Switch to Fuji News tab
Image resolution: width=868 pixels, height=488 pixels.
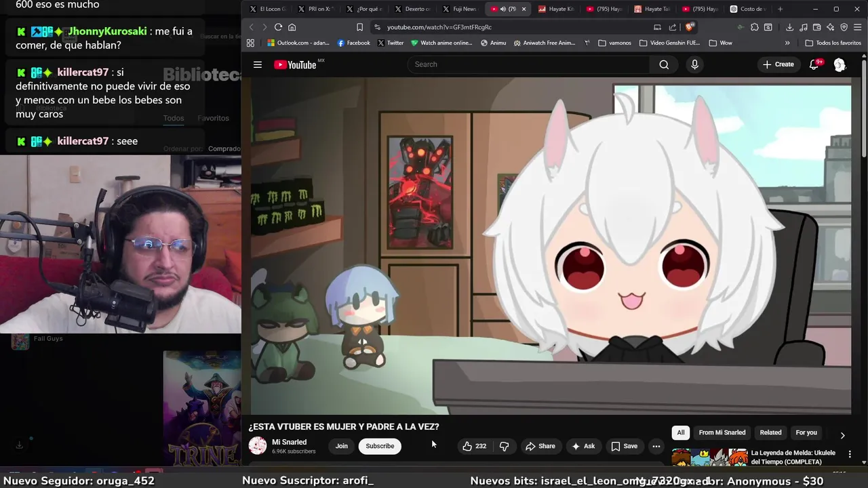(460, 9)
